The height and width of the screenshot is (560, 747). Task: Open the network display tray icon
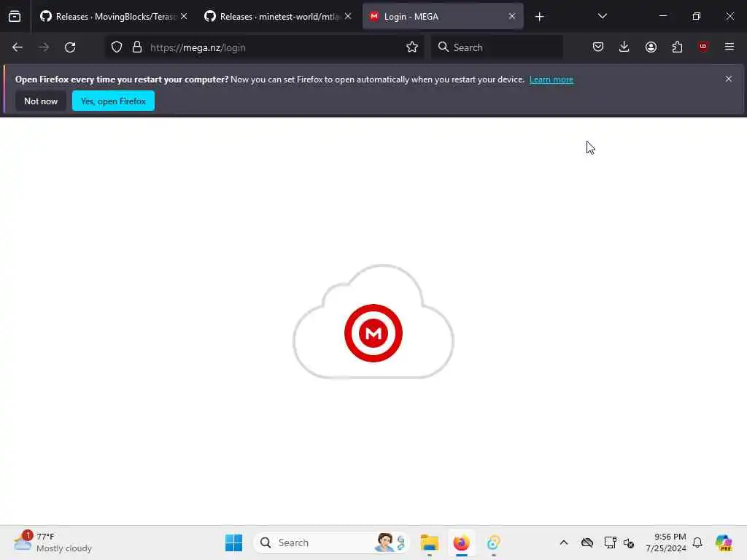tap(610, 542)
